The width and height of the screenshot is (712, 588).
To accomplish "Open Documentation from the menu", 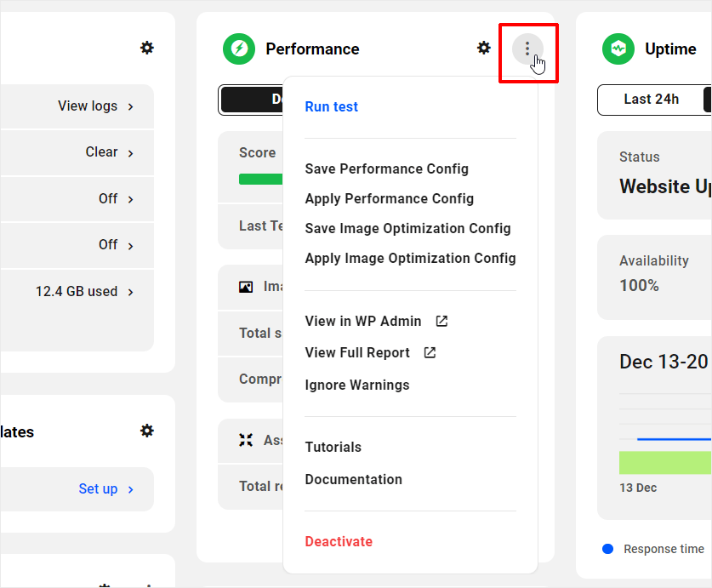I will click(353, 479).
